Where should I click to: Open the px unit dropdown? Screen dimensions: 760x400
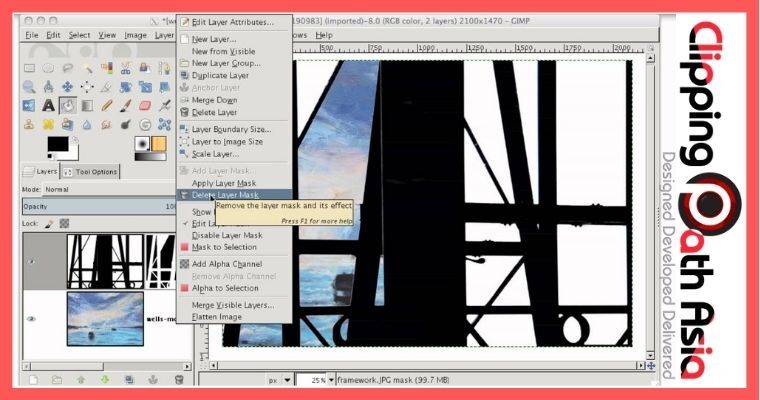pos(280,380)
